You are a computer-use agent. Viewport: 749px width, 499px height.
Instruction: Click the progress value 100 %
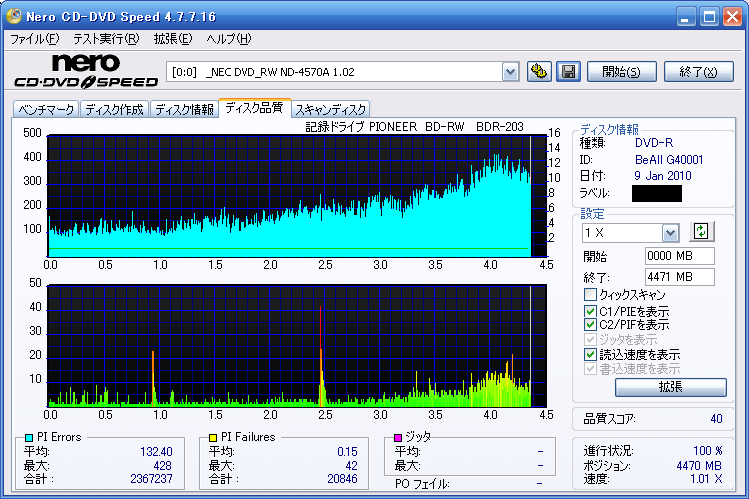tap(708, 451)
